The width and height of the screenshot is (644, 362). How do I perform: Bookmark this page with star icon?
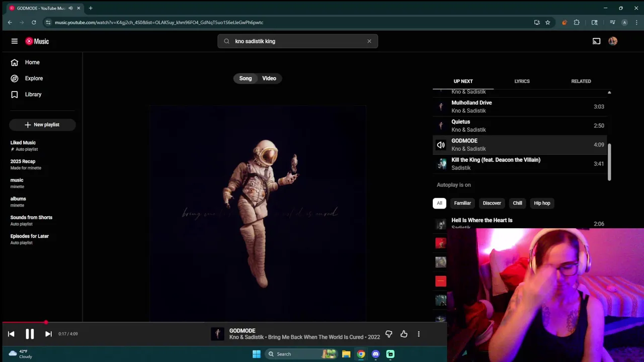pos(547,22)
